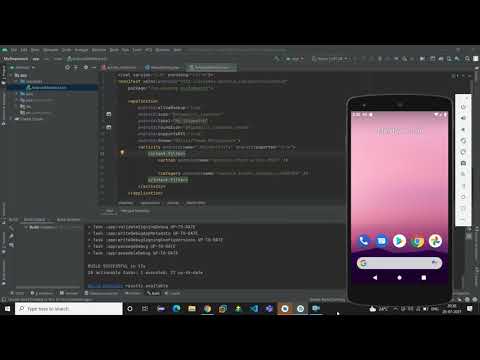This screenshot has width=480, height=360.
Task: Open the Refactor menu
Action: 99,50
